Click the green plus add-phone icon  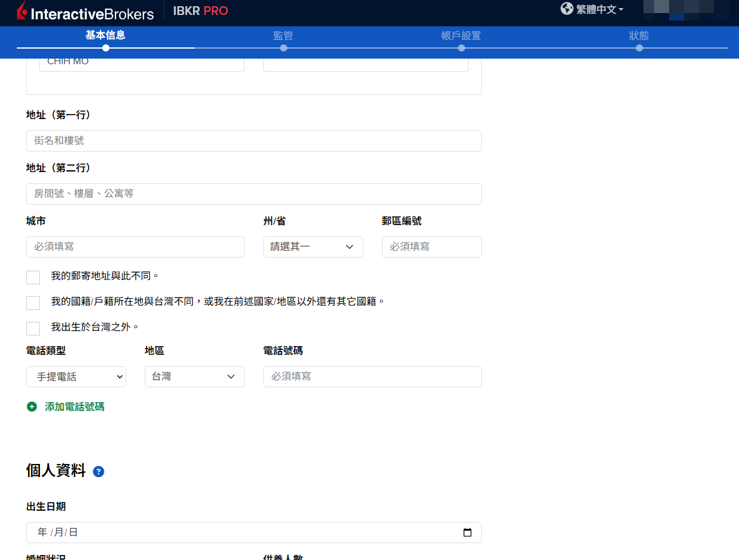pos(32,407)
